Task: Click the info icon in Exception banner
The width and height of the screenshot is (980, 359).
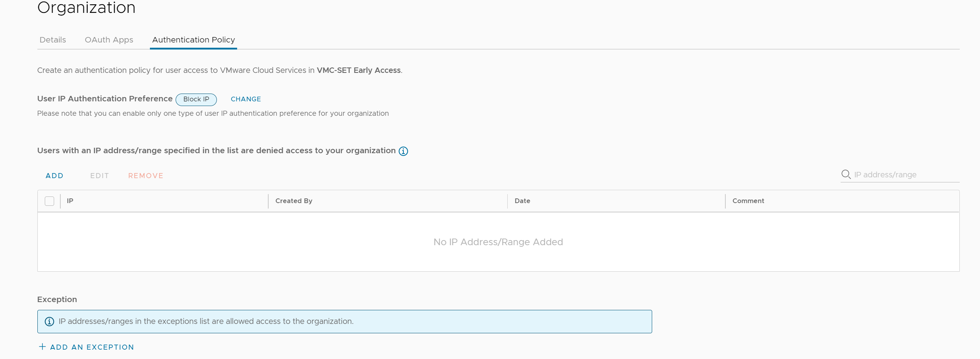Action: pyautogui.click(x=49, y=322)
